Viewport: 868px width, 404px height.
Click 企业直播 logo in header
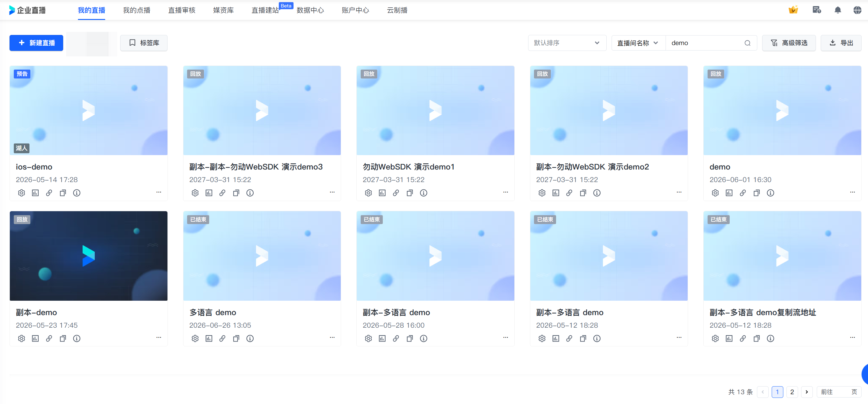click(27, 10)
